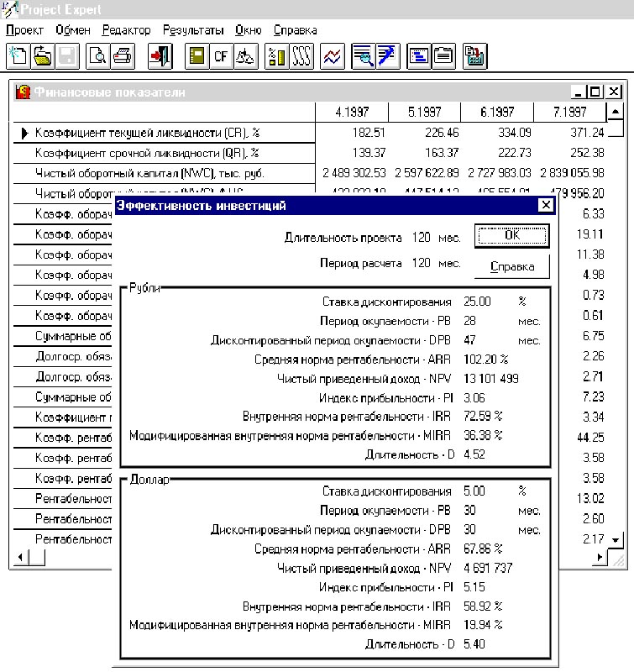Click the cell value 2 839 055.98
Screen dimensions: 634x672
click(x=572, y=173)
